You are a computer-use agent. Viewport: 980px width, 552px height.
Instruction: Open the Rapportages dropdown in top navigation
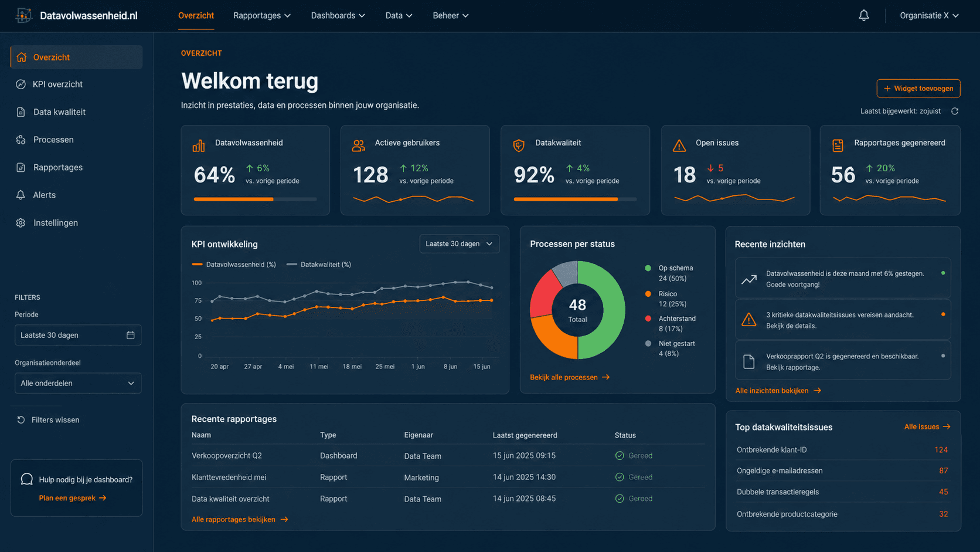pos(262,15)
